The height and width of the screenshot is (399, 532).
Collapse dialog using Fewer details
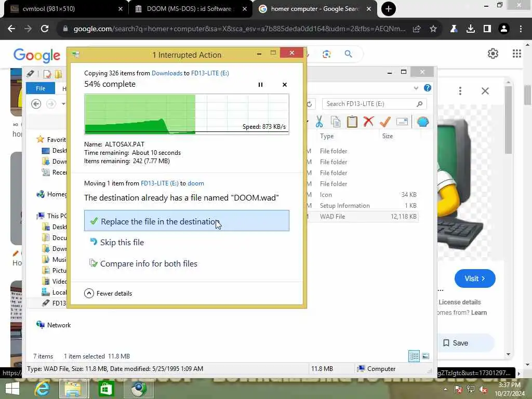(108, 293)
